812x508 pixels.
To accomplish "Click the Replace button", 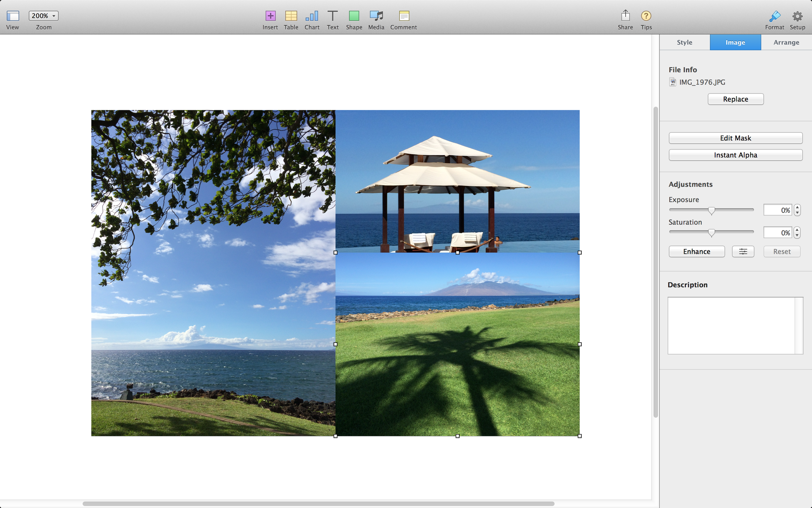I will (735, 99).
